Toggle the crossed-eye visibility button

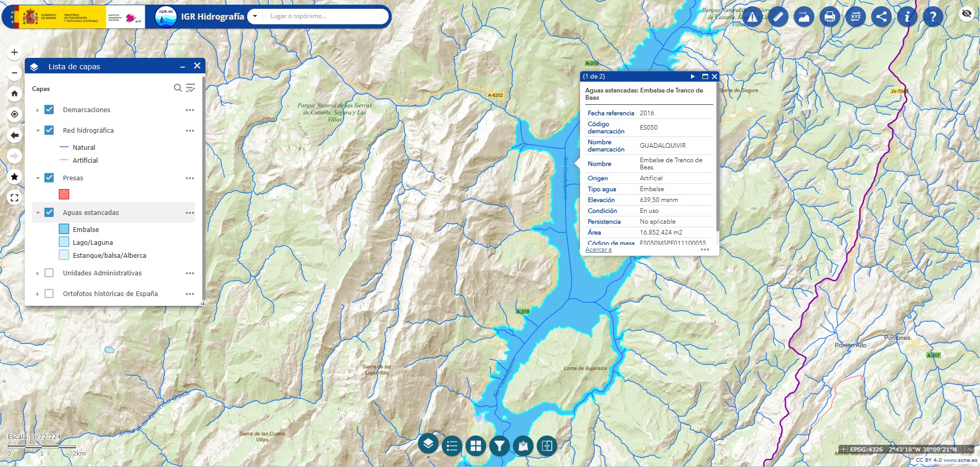click(967, 13)
